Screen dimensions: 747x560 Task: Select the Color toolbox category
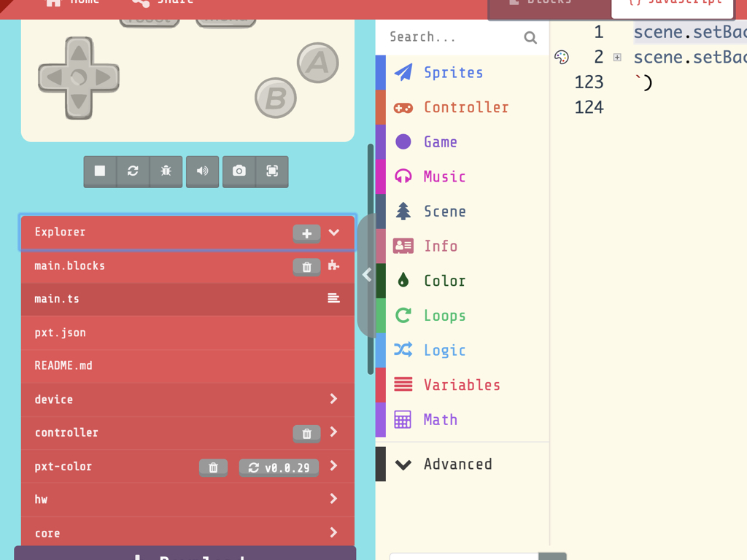pyautogui.click(x=462, y=281)
